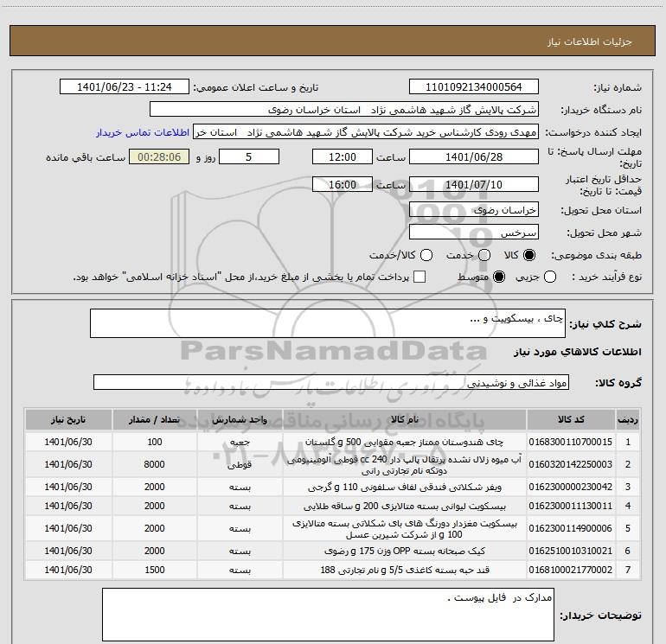Click the request creator field مهدی رودی

(366, 132)
